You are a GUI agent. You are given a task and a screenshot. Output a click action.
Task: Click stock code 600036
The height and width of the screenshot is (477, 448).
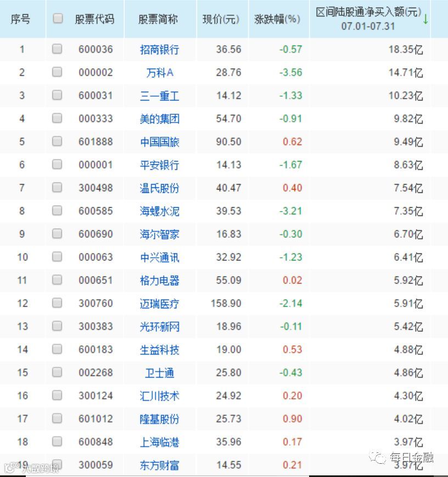[96, 49]
